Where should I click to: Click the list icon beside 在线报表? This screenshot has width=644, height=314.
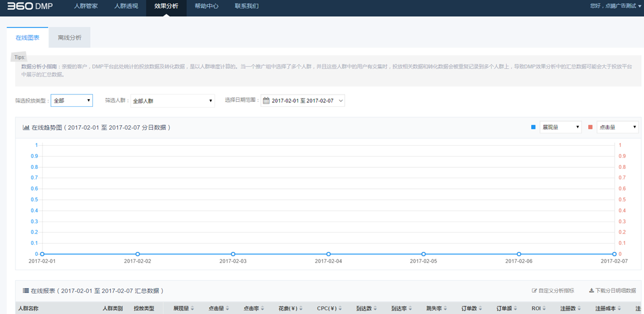[25, 291]
